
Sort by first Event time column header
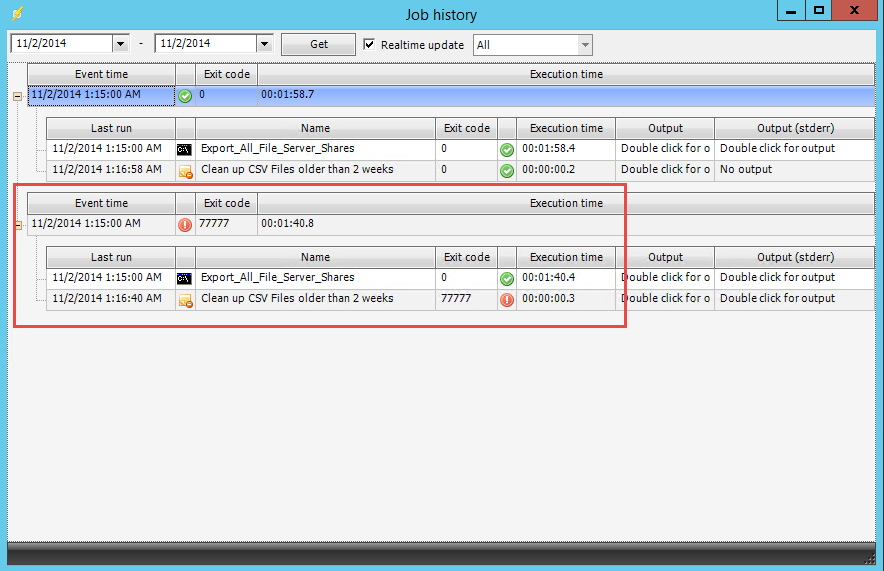pyautogui.click(x=101, y=74)
